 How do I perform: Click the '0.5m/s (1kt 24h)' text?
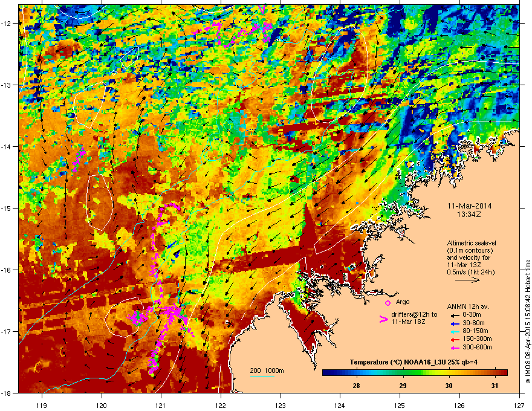coord(470,272)
